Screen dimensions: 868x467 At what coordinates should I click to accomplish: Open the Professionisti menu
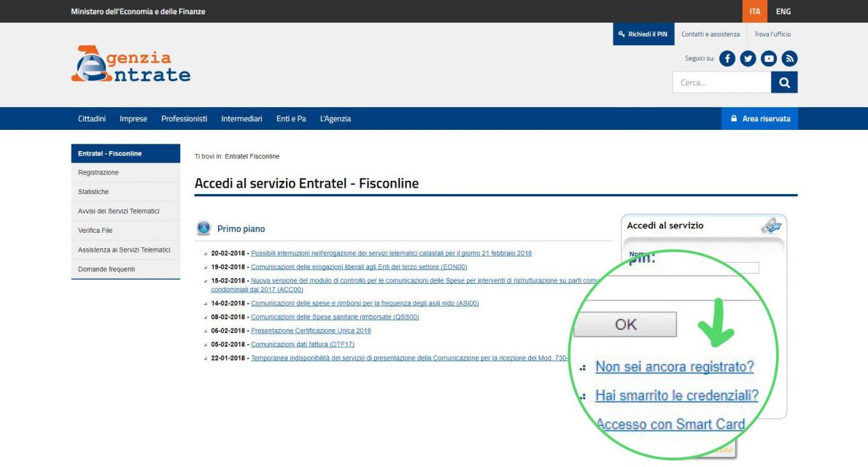coord(185,118)
